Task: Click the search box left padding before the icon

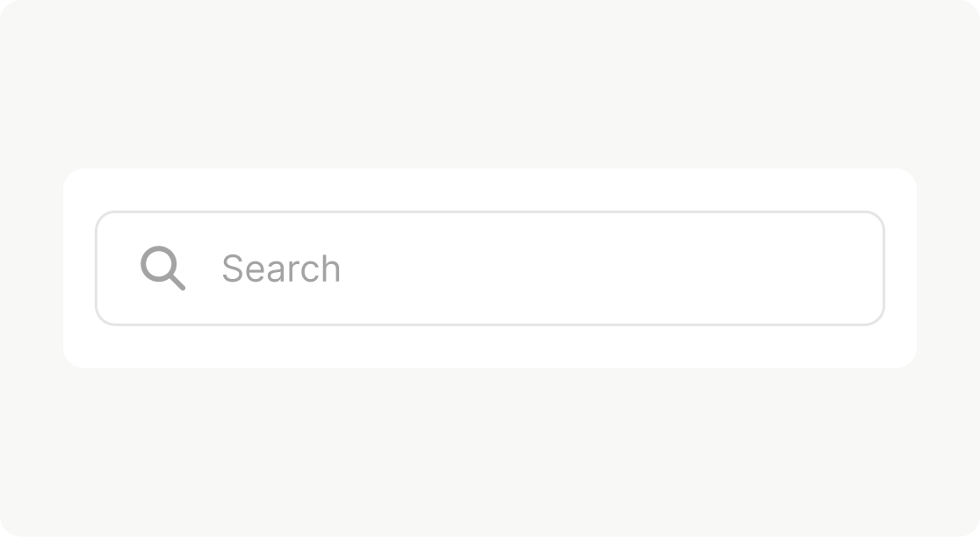Action: point(118,268)
